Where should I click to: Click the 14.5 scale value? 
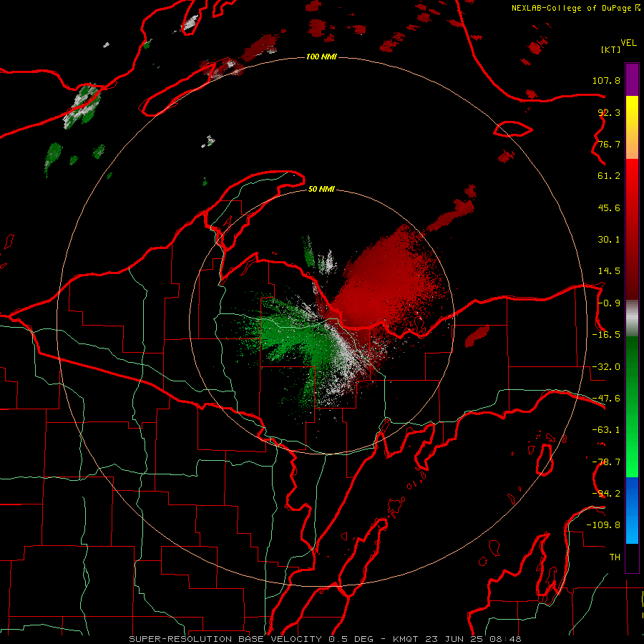pyautogui.click(x=609, y=271)
